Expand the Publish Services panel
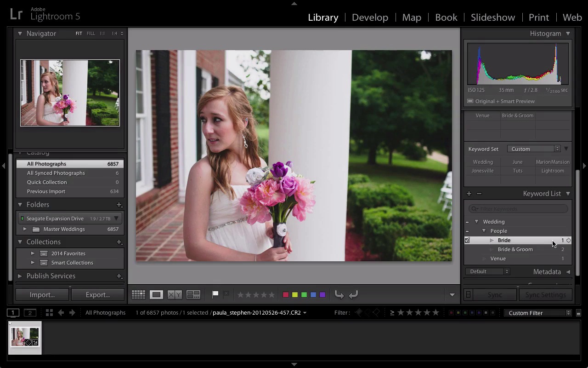The image size is (588, 368). 20,276
